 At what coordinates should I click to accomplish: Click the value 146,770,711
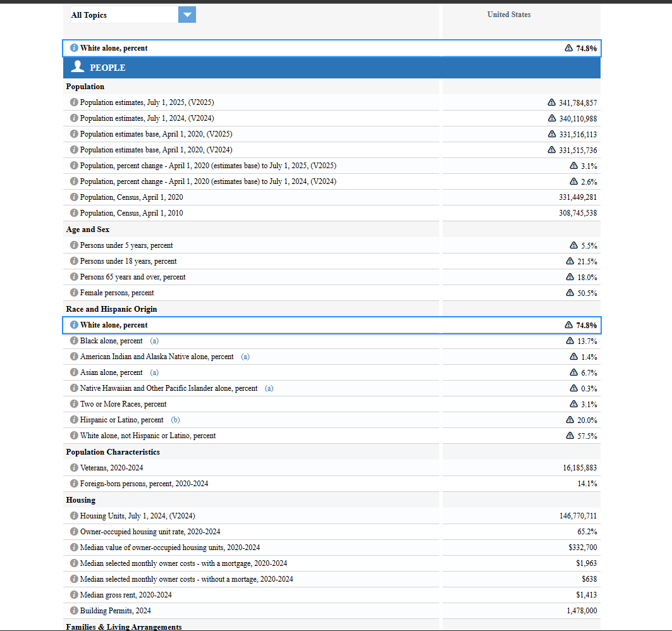pos(578,516)
